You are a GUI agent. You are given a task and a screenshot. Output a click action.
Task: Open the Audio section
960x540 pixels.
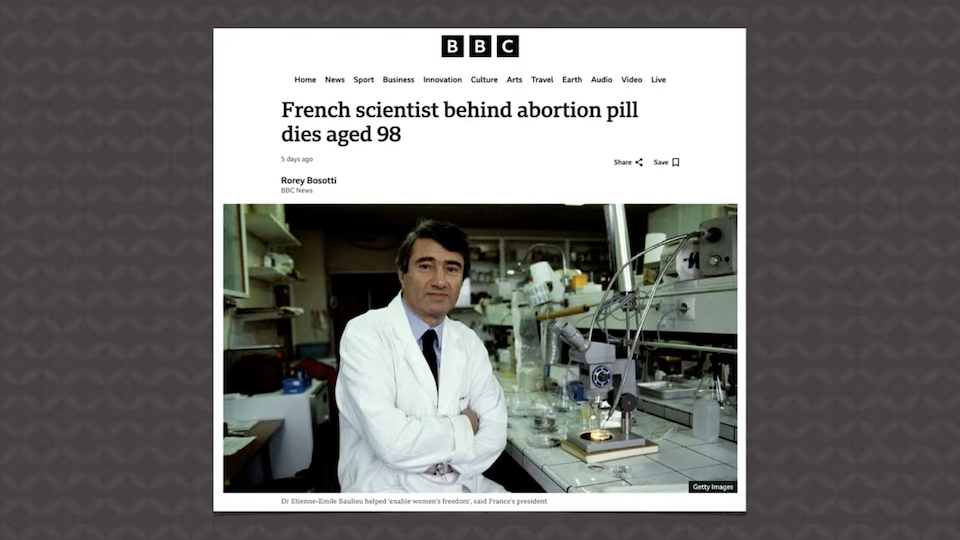click(x=601, y=80)
